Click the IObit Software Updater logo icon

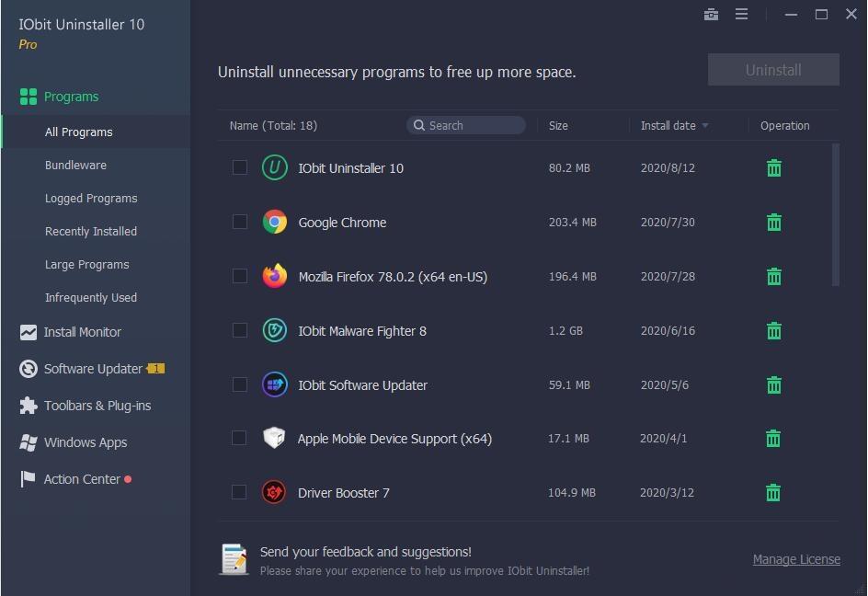[x=275, y=384]
